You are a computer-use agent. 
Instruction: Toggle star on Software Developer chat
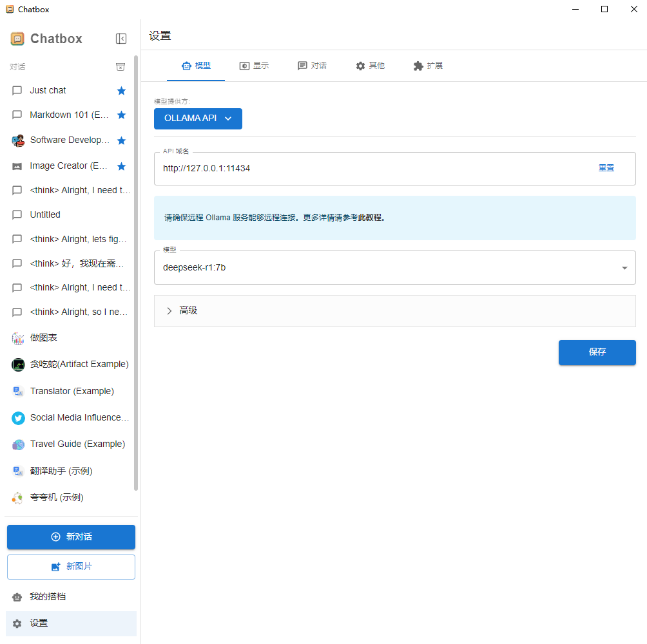[121, 140]
